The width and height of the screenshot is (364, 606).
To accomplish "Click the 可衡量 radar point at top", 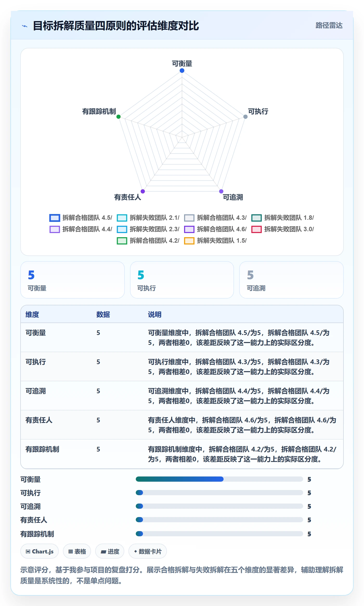I will pos(182,70).
